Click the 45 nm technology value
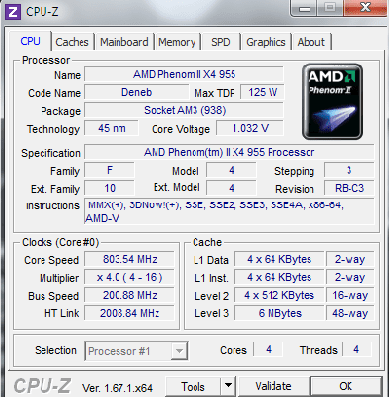The image size is (390, 398). [112, 128]
